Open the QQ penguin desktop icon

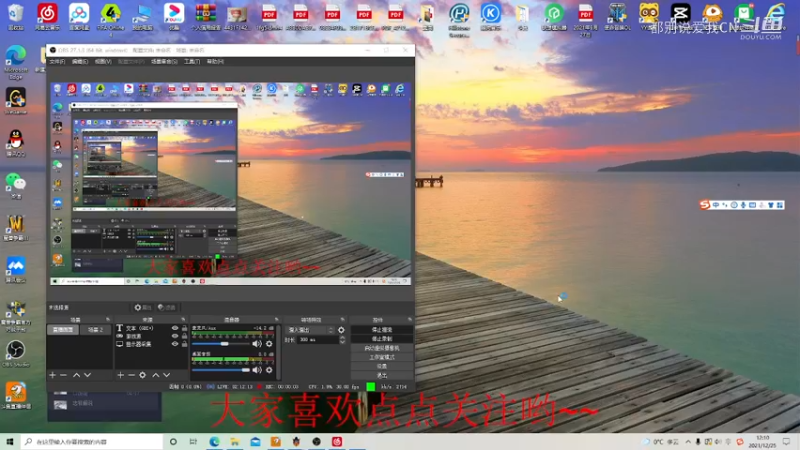click(x=16, y=143)
